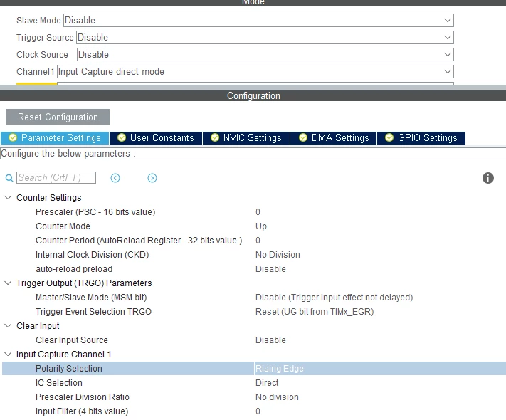506x420 pixels.
Task: Switch to the DMA Settings tab
Action: point(334,138)
